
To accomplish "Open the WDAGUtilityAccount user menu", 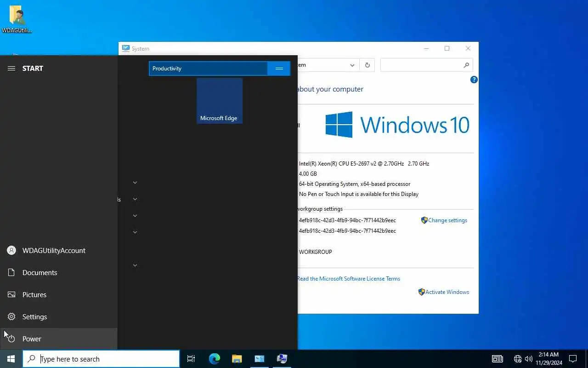I will 59,250.
